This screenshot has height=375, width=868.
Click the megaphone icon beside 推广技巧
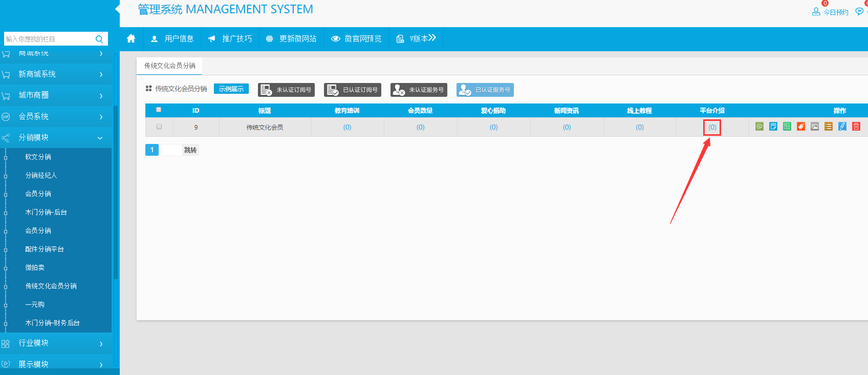(x=211, y=39)
